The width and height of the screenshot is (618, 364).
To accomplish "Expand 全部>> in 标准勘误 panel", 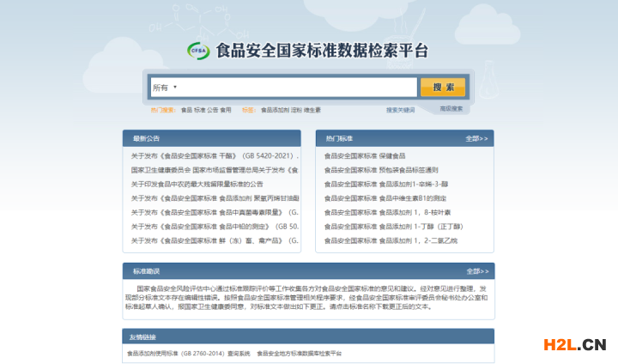I will pyautogui.click(x=477, y=271).
